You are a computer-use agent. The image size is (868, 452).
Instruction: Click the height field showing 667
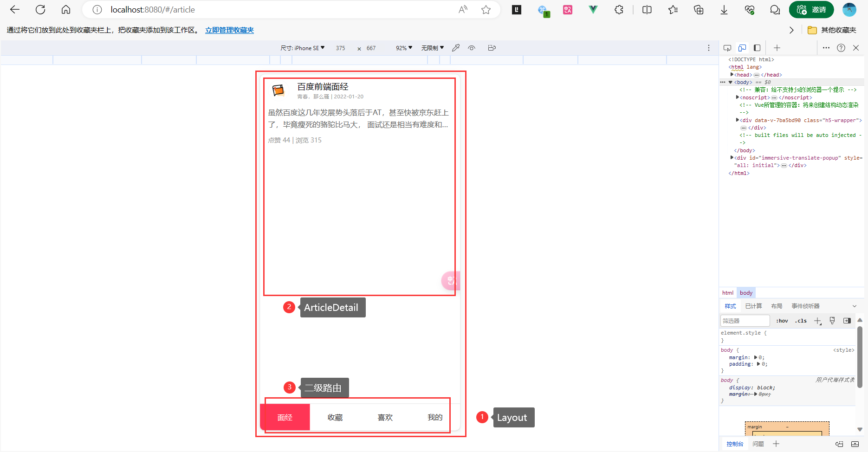click(x=371, y=48)
